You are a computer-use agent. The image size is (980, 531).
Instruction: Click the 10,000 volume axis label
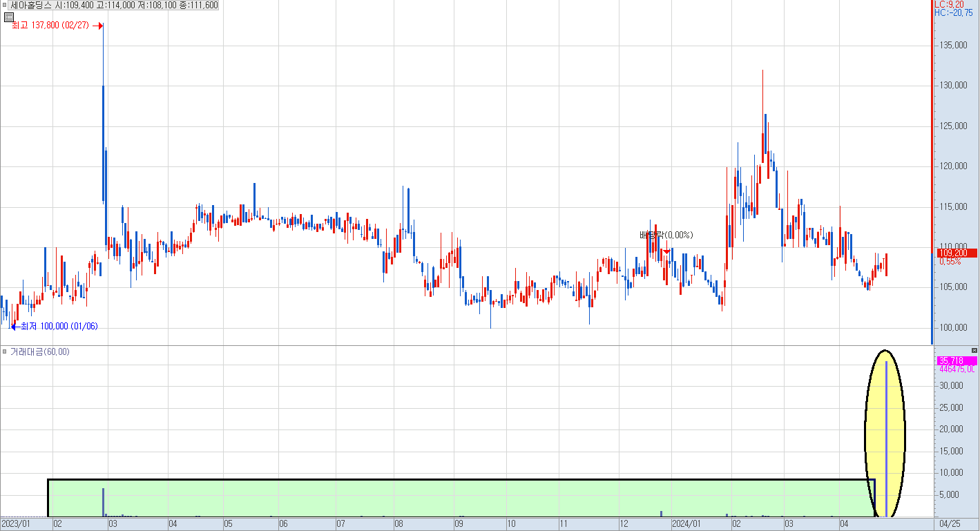[952, 472]
